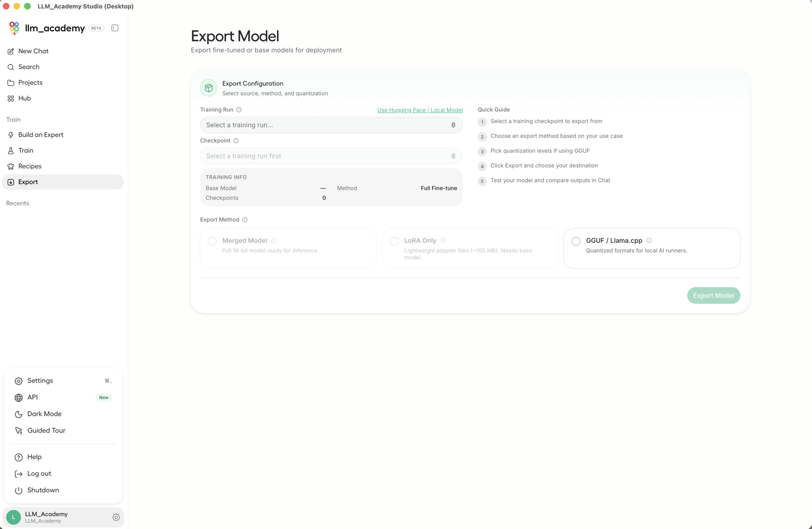
Task: Open Projects in sidebar
Action: coord(63,83)
